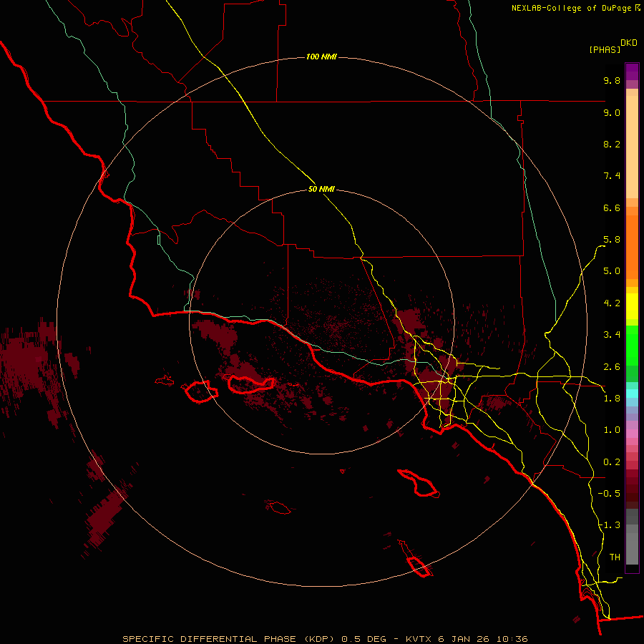Click the 6.6 legend value
Screen dimensions: 644x644
pos(612,208)
